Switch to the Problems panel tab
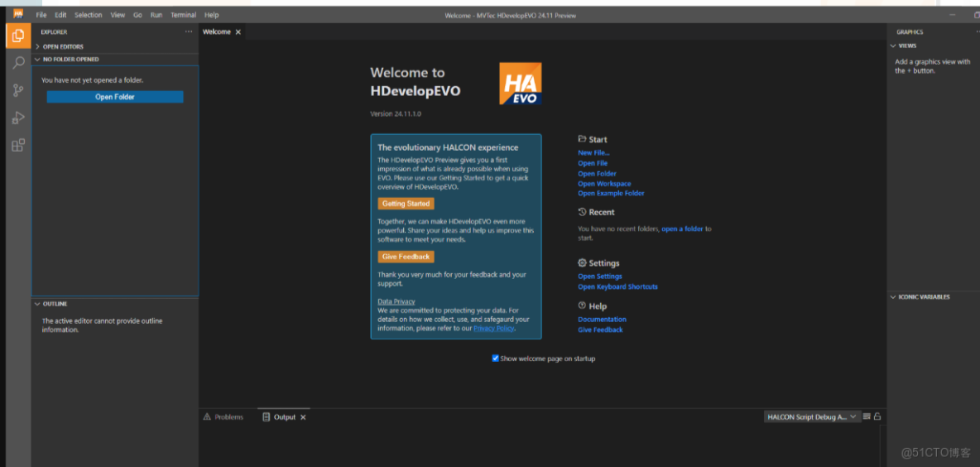The image size is (980, 467). [x=223, y=417]
